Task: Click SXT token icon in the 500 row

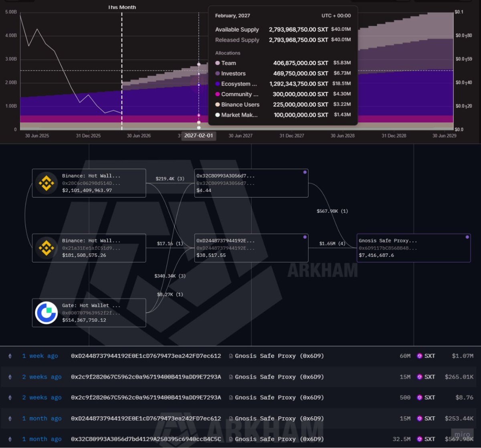Action: pos(419,398)
